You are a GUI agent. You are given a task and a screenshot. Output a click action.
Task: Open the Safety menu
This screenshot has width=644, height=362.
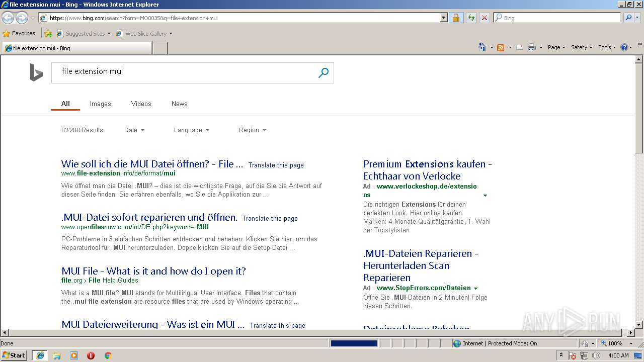582,47
